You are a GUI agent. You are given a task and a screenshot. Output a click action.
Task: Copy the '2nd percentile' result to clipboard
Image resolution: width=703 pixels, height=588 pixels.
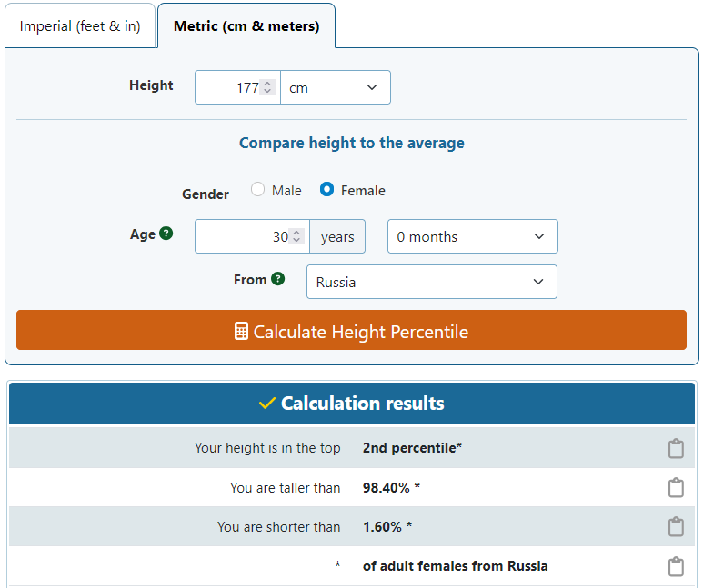676,448
